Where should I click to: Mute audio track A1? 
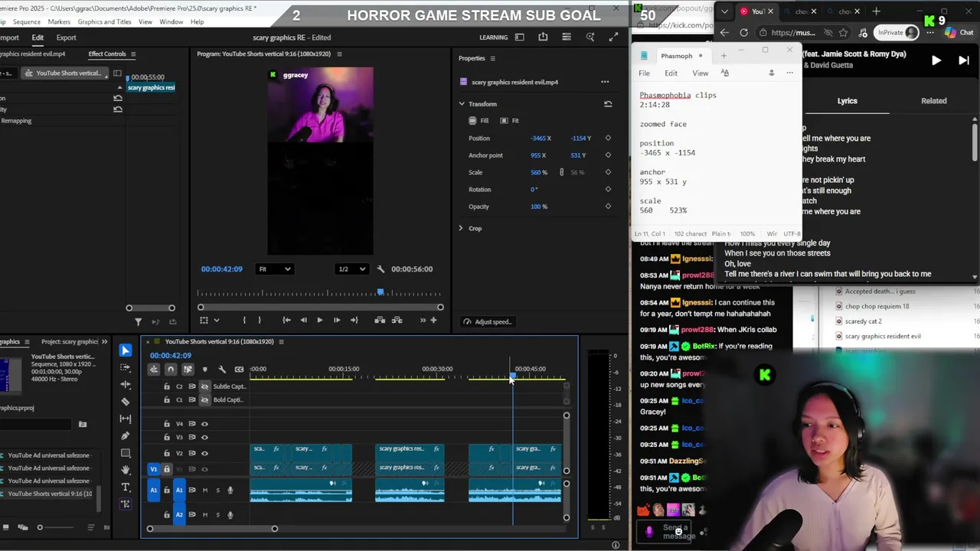tap(204, 490)
